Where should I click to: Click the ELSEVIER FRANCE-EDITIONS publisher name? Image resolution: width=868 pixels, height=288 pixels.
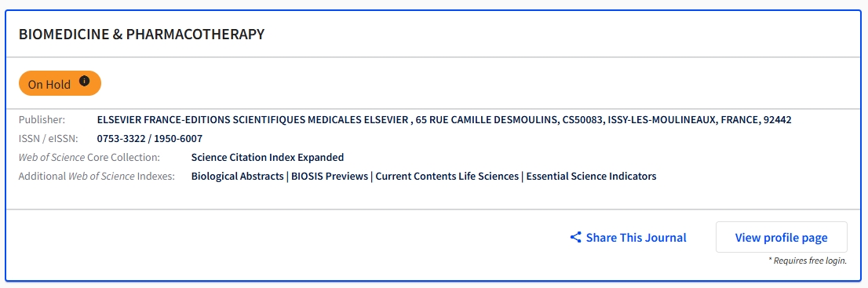pyautogui.click(x=253, y=119)
